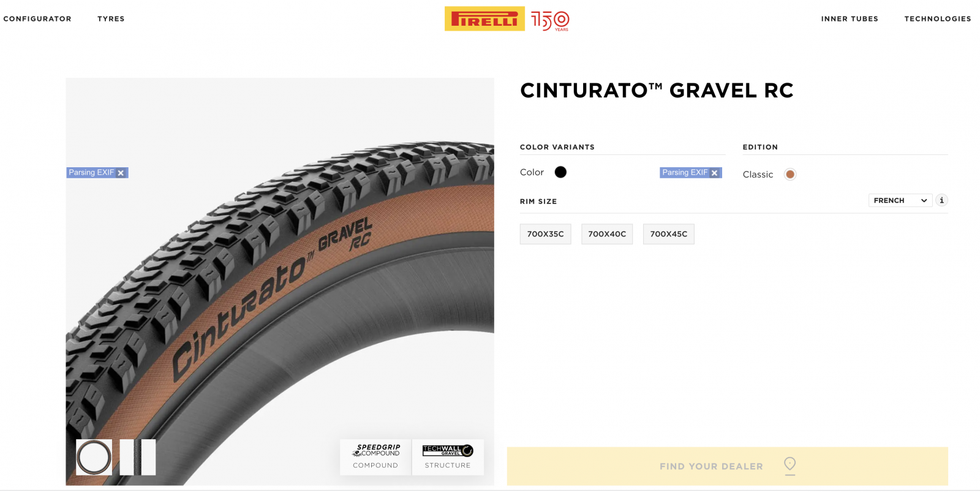
Task: Select the full tyre thumbnail view
Action: [94, 457]
